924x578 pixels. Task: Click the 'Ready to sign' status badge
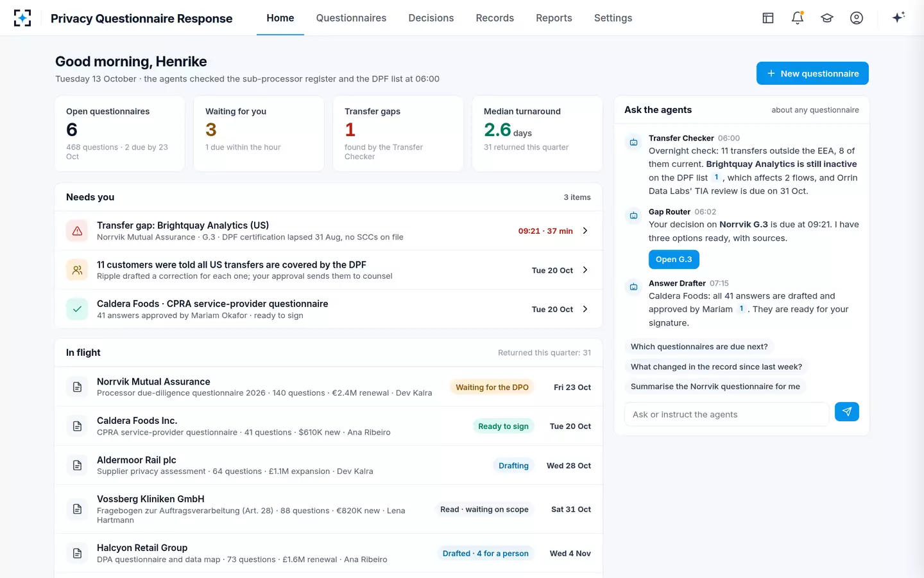503,426
